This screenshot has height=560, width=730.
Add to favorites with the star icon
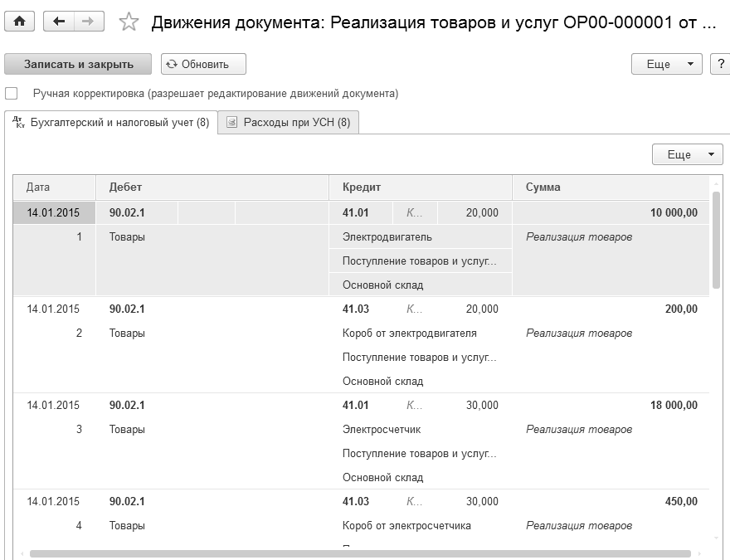tap(129, 22)
